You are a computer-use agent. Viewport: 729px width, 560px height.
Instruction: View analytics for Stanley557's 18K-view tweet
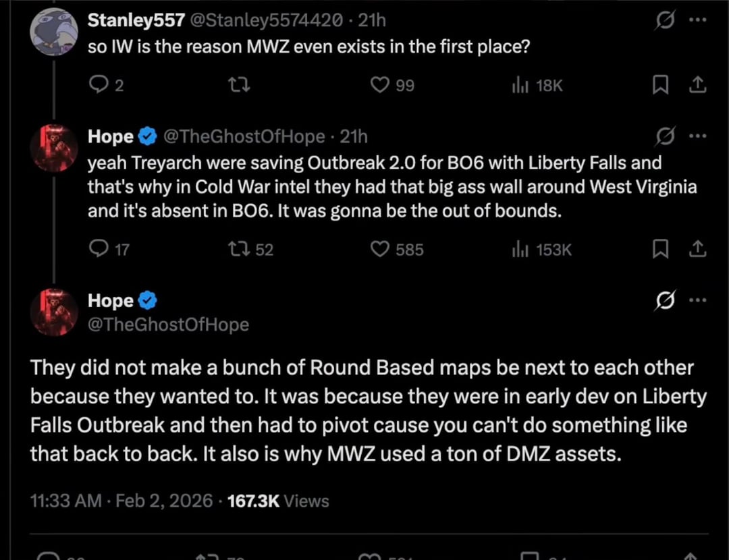pos(520,85)
